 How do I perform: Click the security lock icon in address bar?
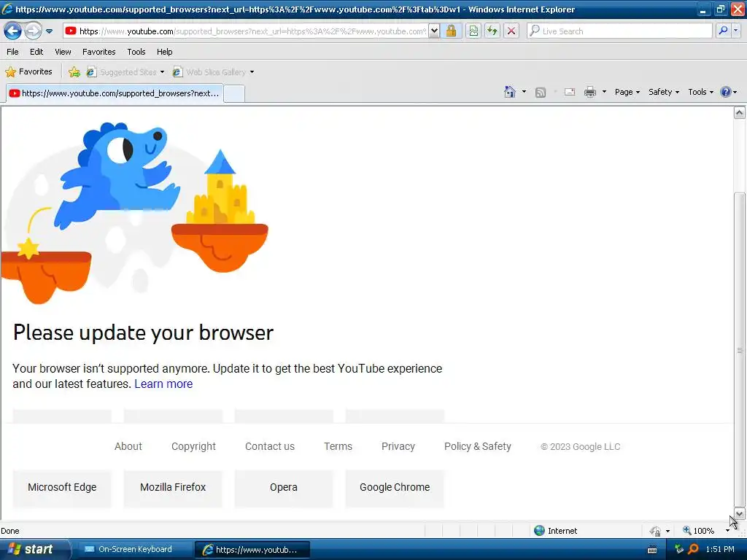(x=451, y=31)
